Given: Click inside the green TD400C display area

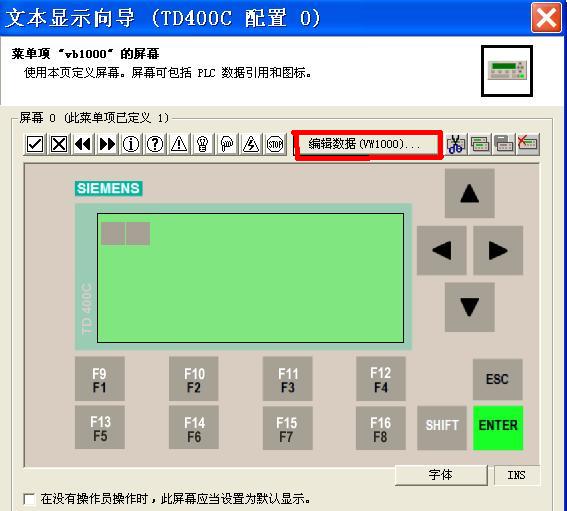Looking at the screenshot, I should [x=250, y=278].
